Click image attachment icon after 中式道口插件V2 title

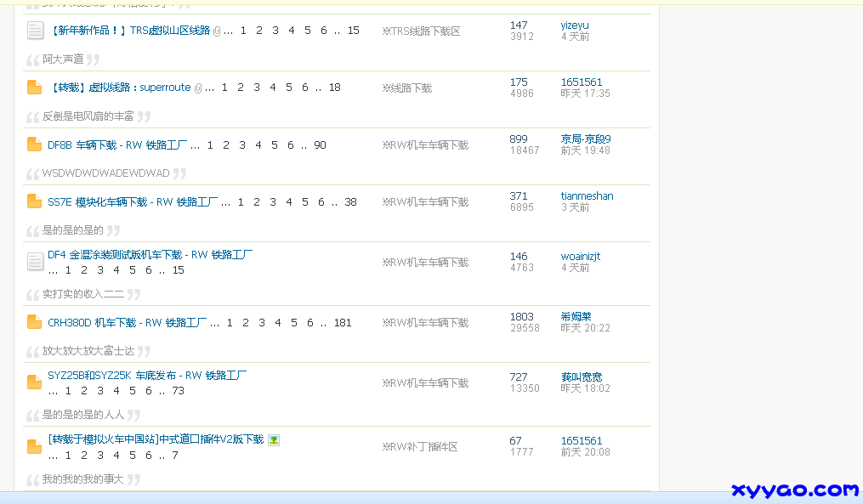click(273, 441)
